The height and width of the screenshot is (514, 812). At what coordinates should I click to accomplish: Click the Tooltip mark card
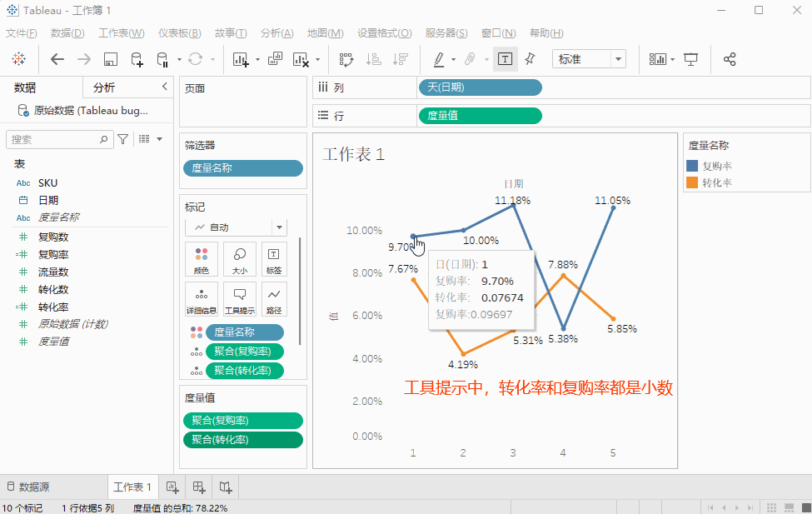240,300
